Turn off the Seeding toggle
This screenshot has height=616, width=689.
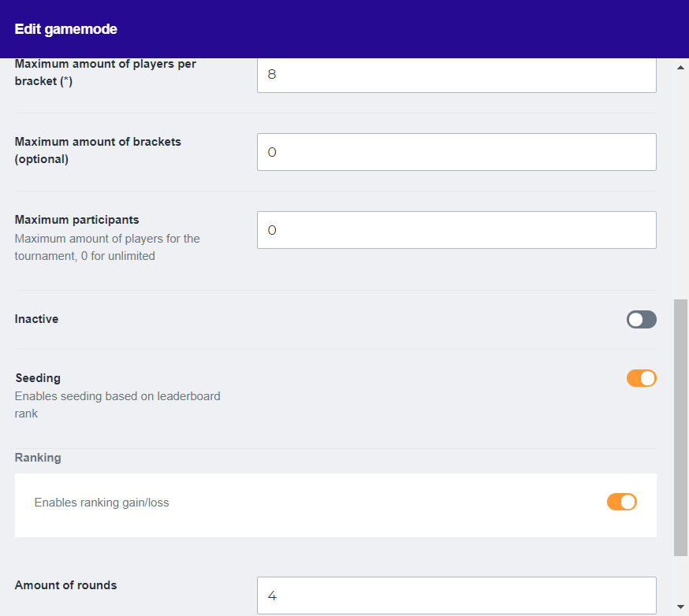click(x=641, y=378)
